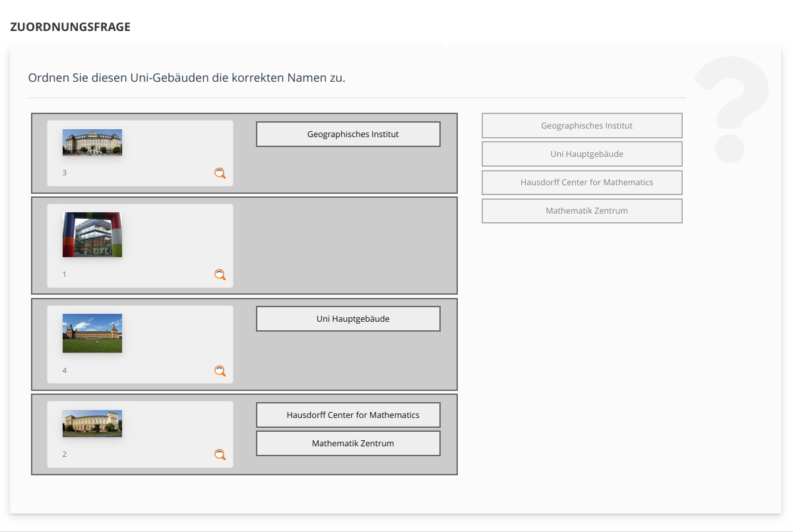Click greyed Hausdorff Center in right answer list
Viewport: 793px width, 532px height.
582,183
